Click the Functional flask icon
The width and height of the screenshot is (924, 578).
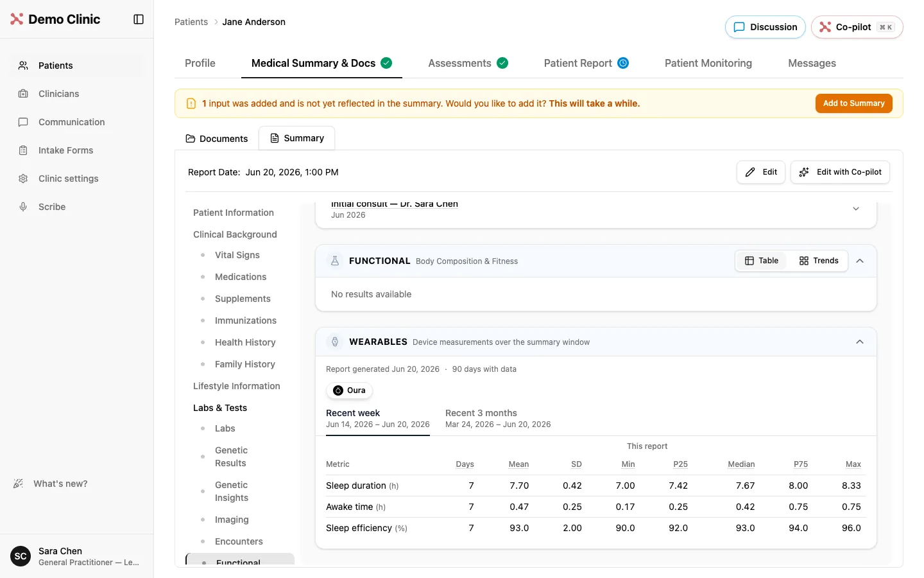pos(334,261)
